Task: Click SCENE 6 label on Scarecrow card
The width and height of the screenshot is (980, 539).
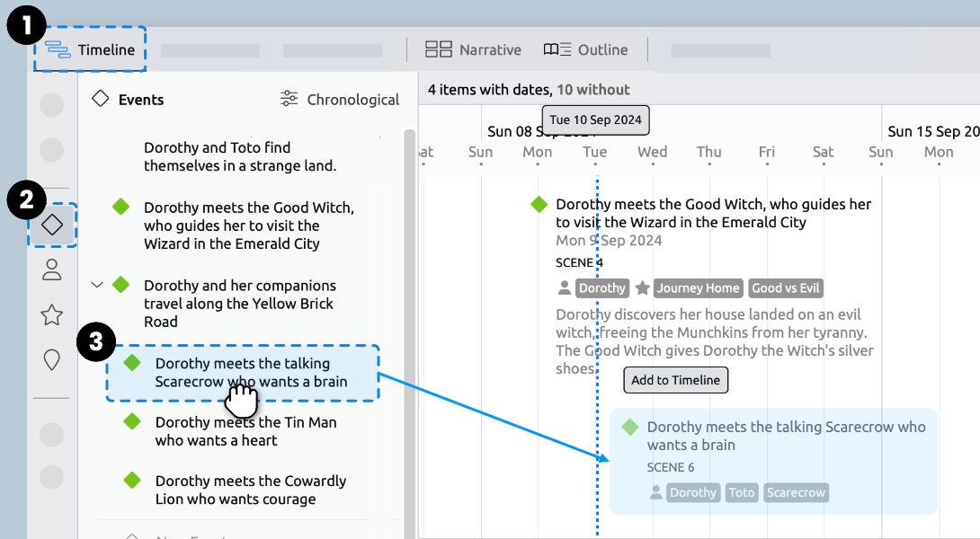Action: 671,467
